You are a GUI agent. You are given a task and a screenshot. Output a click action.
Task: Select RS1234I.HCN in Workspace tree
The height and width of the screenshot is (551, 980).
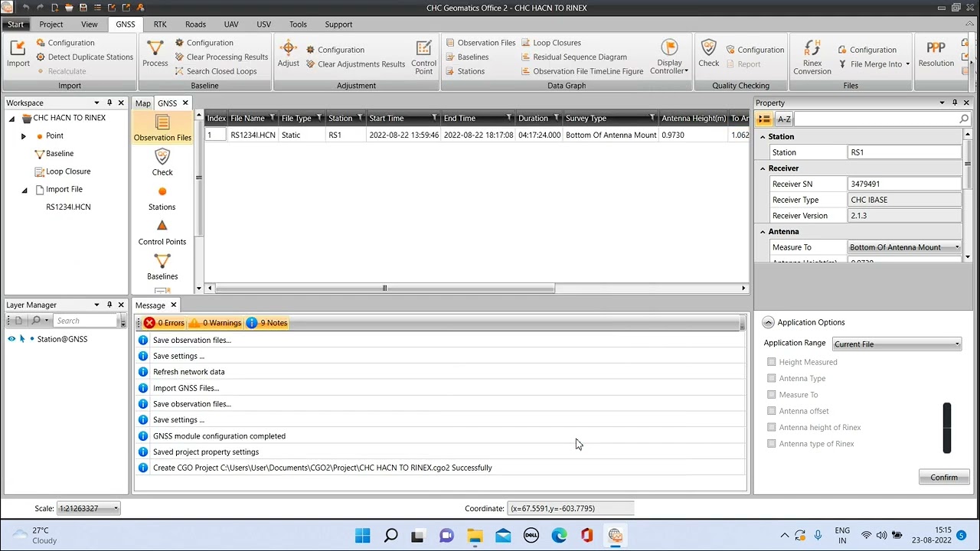[x=68, y=207]
